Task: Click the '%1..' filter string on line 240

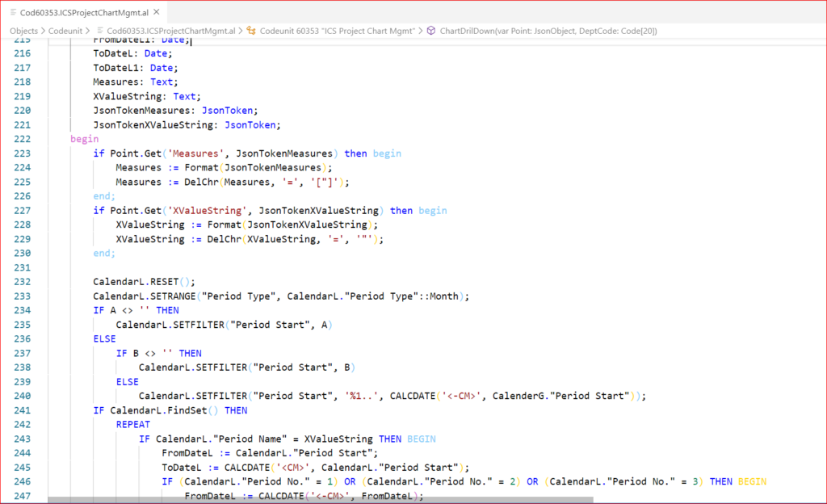Action: pyautogui.click(x=362, y=396)
